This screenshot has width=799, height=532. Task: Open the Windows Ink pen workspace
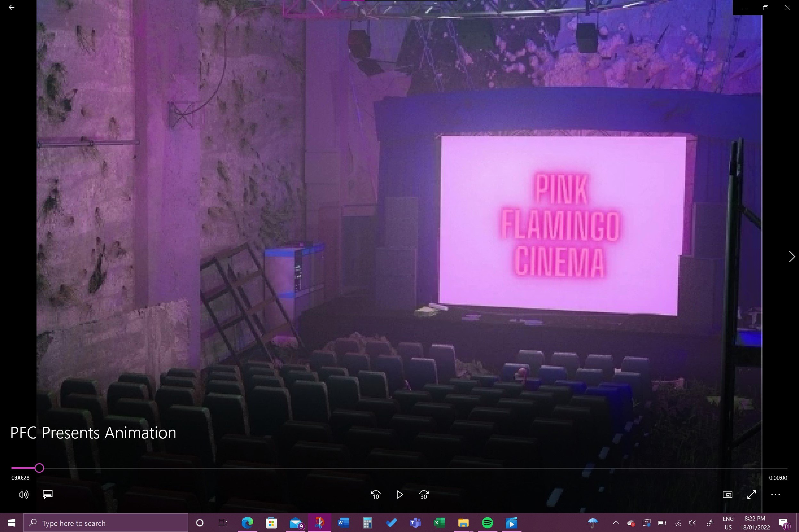pyautogui.click(x=710, y=523)
